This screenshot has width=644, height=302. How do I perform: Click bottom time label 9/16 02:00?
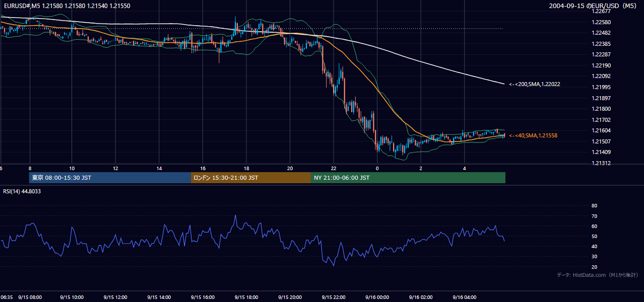[421, 297]
